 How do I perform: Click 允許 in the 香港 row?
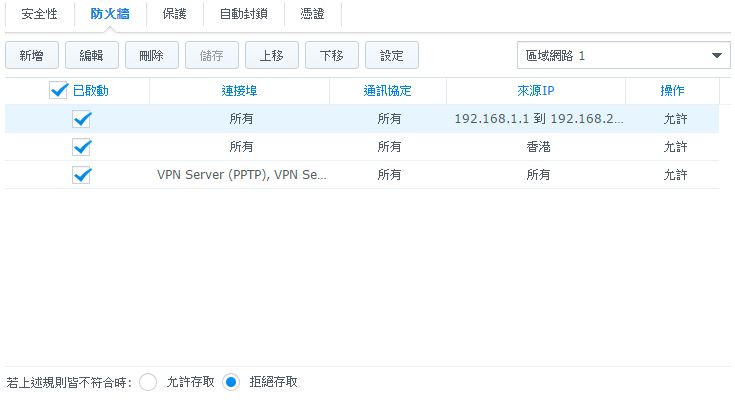(x=675, y=147)
